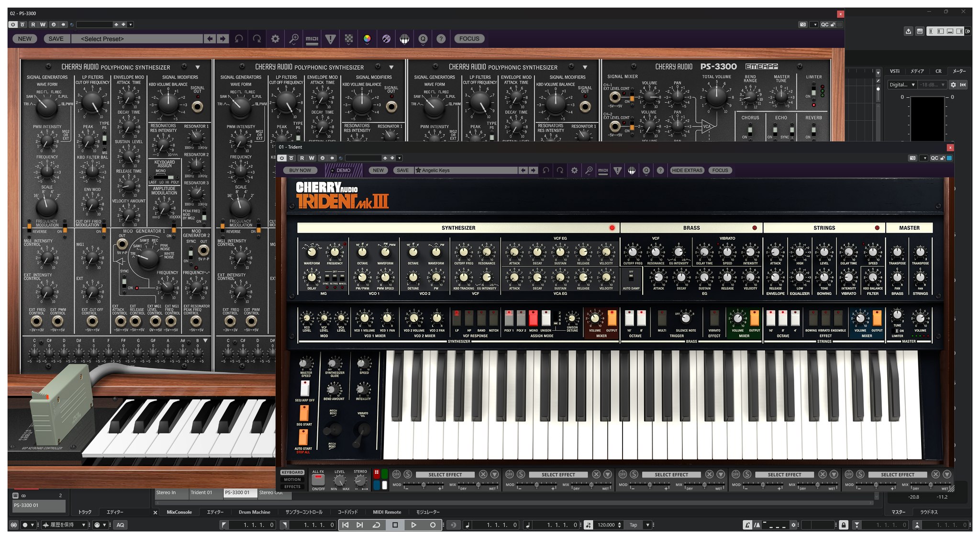This screenshot has height=539, width=980.
Task: Toggle the Brass section LED
Action: pyautogui.click(x=755, y=228)
